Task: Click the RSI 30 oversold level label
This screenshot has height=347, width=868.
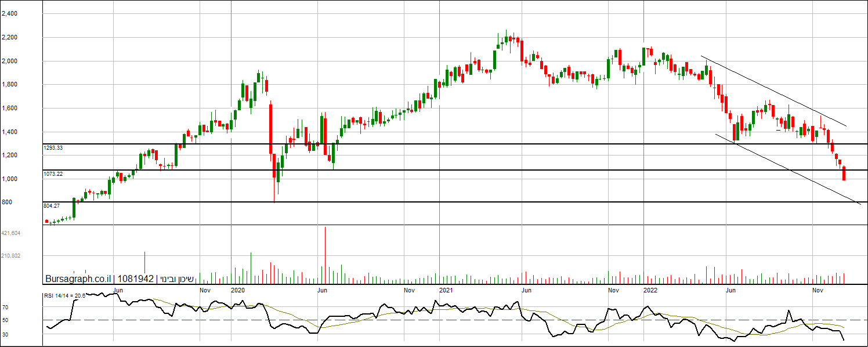Action: coord(5,334)
